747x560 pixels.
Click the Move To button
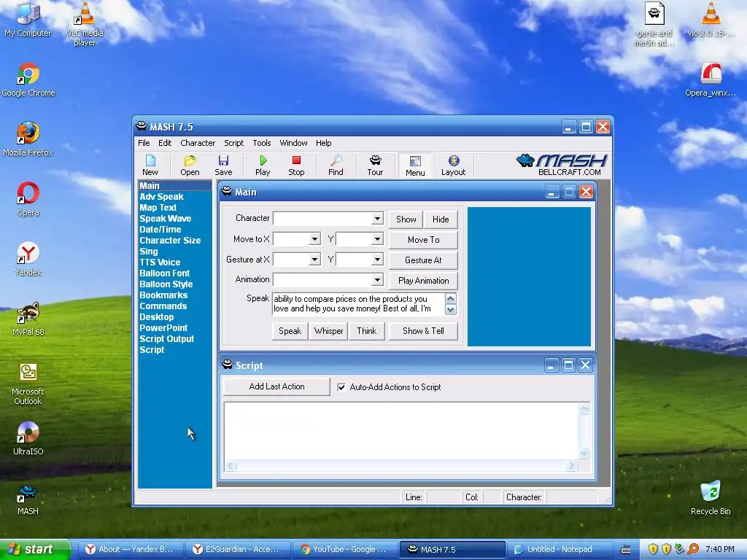coord(424,239)
